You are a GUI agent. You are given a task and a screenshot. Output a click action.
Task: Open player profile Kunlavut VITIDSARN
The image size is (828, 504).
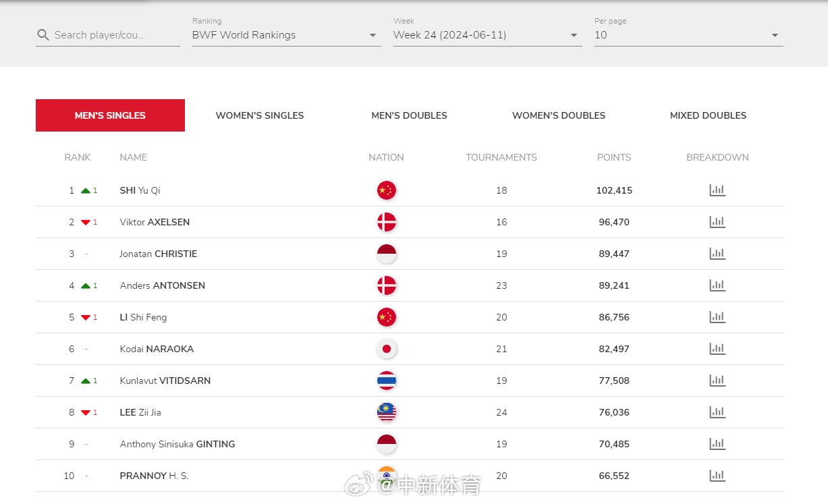[165, 381]
